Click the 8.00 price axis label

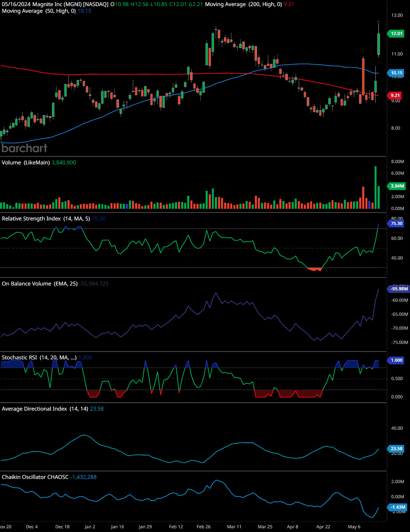click(396, 128)
